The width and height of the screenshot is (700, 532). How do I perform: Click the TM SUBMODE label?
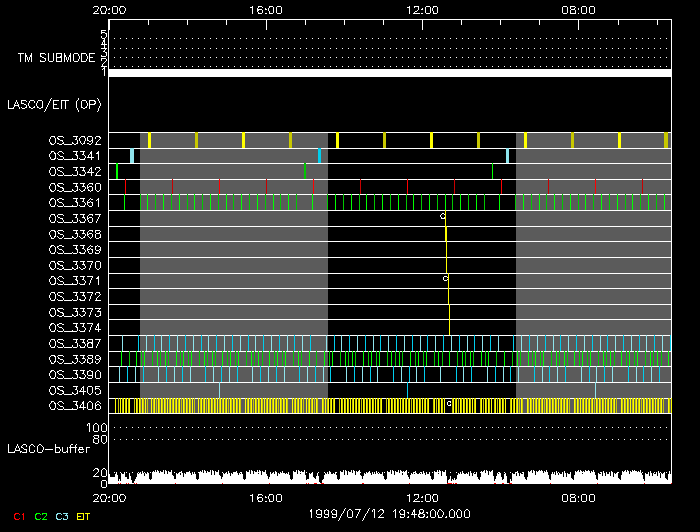click(x=56, y=58)
